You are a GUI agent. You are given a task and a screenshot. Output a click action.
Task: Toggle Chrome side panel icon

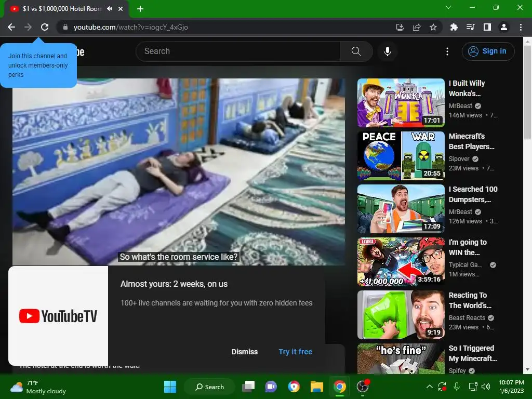point(487,27)
